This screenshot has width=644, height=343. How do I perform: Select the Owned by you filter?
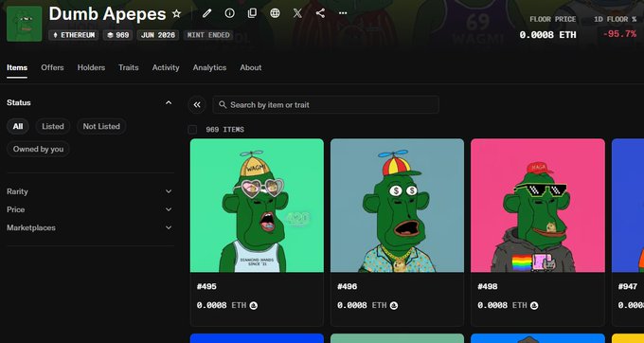pyautogui.click(x=38, y=149)
